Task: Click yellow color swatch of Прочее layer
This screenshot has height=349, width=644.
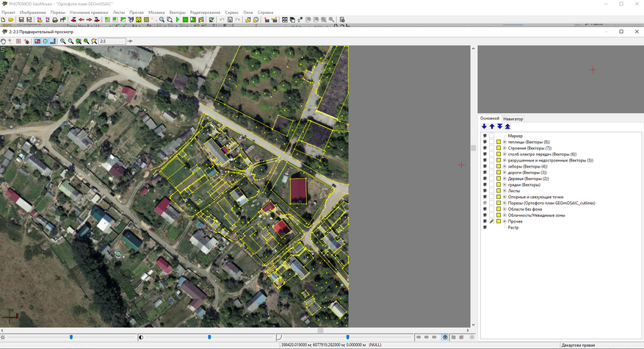Action: pyautogui.click(x=499, y=221)
